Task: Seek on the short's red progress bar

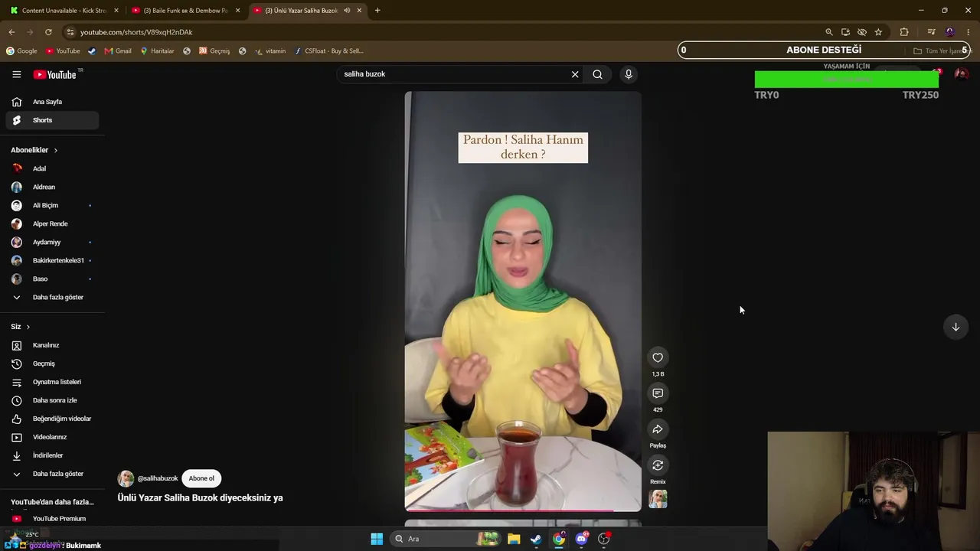Action: pyautogui.click(x=523, y=510)
